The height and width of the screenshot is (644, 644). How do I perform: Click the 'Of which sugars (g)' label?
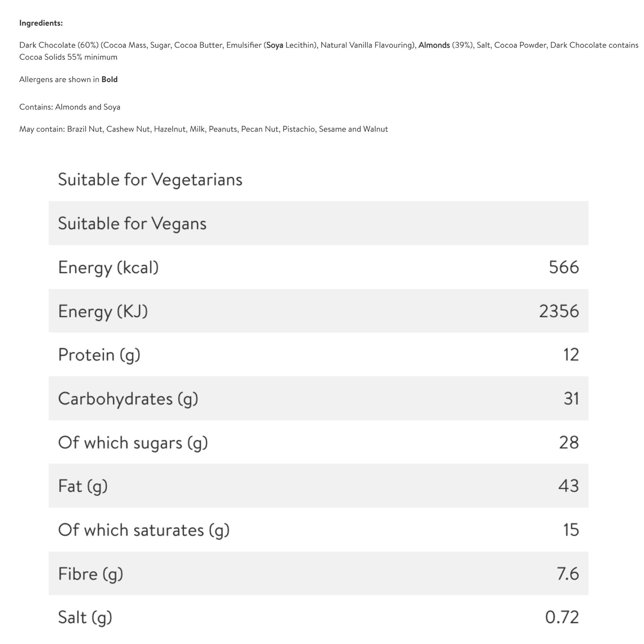click(x=133, y=443)
